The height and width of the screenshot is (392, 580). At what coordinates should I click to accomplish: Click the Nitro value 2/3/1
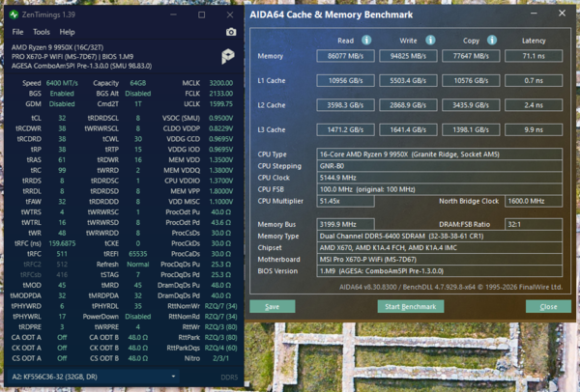220,358
